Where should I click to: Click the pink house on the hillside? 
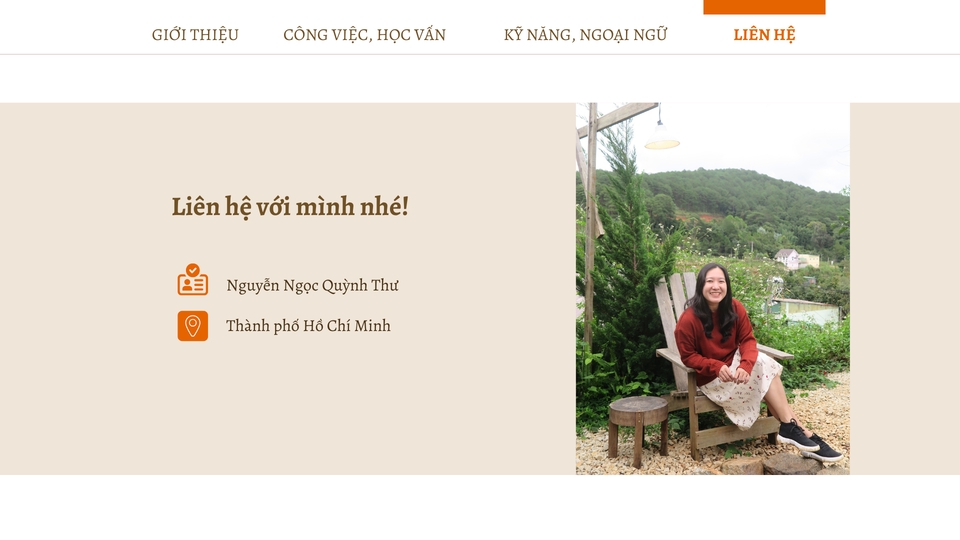787,258
